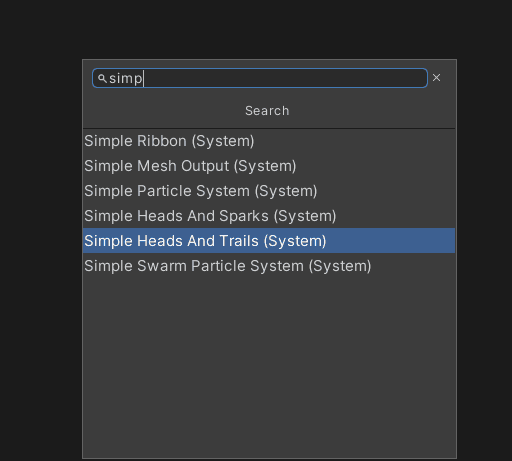Click the magnifying glass search icon
512x461 pixels.
tap(102, 79)
